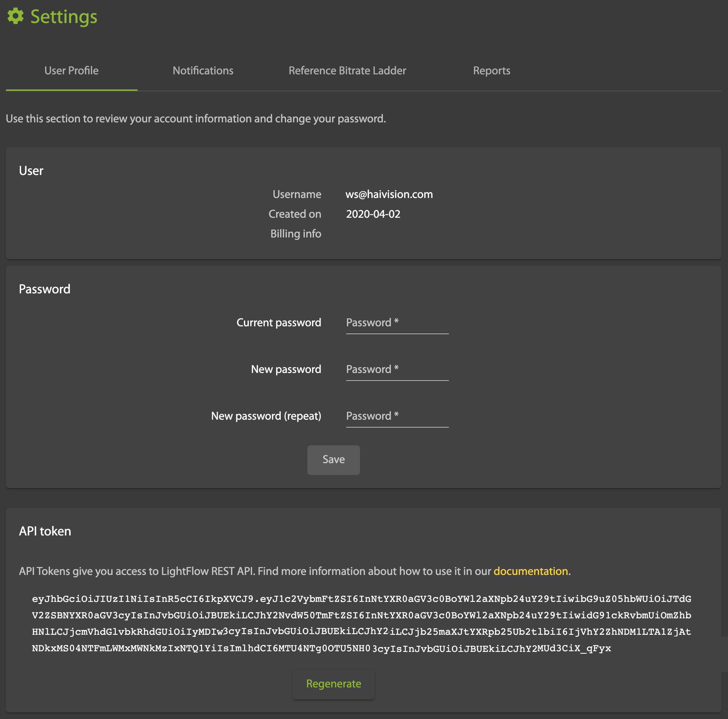The image size is (728, 719).
Task: Click the API token text string
Action: click(x=361, y=623)
